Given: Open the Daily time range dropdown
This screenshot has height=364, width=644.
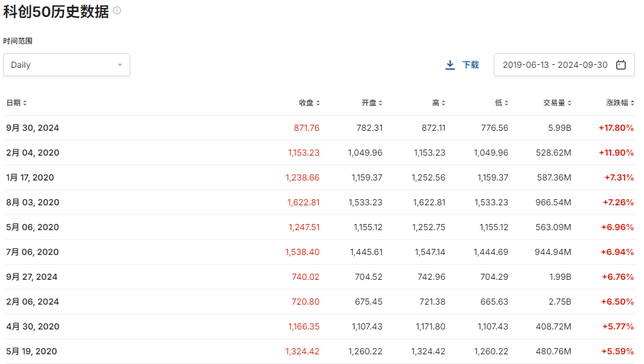Looking at the screenshot, I should [67, 65].
